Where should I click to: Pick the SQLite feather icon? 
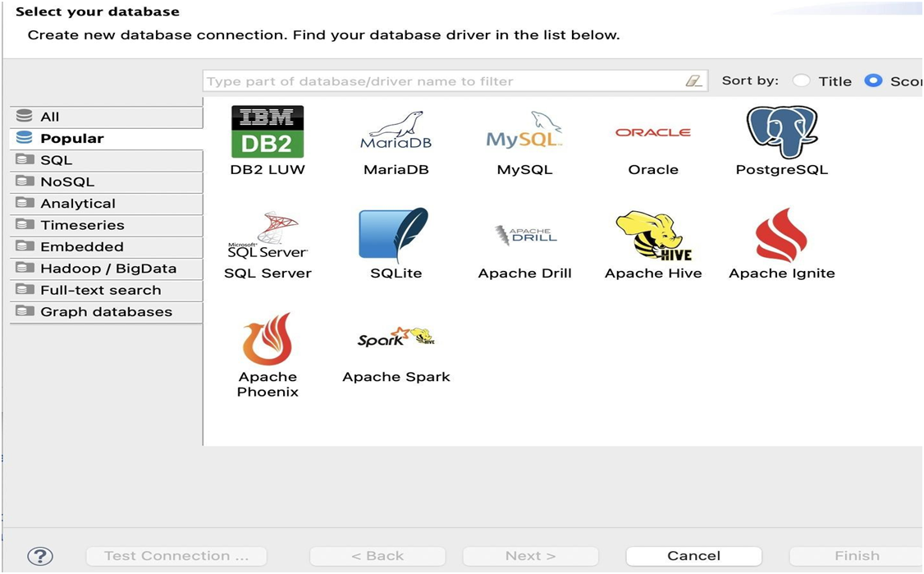pos(394,235)
